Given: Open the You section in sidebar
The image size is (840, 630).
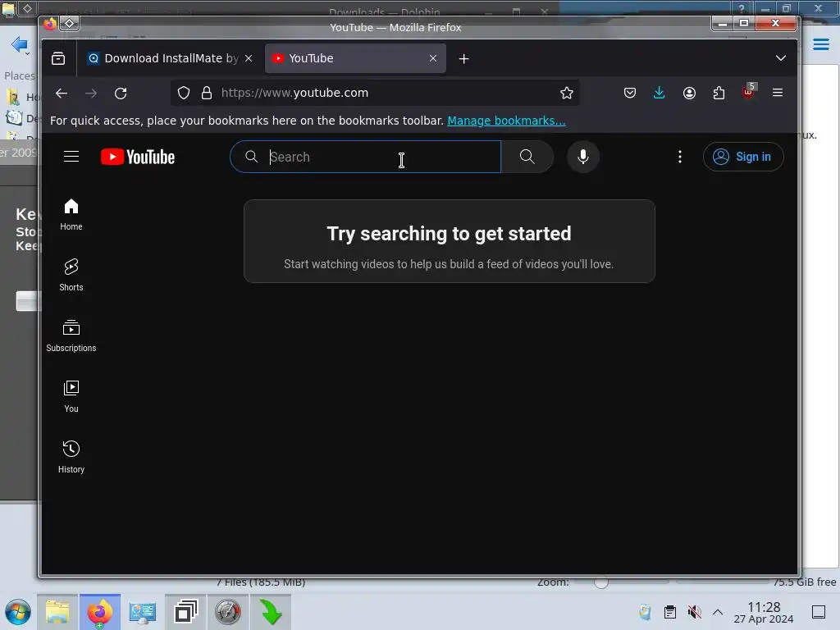Looking at the screenshot, I should [x=71, y=396].
